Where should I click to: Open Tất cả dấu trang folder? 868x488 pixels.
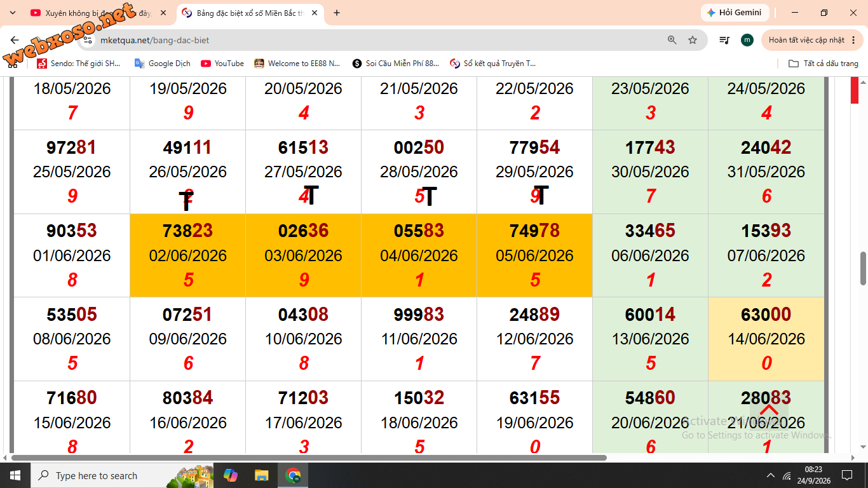[824, 64]
